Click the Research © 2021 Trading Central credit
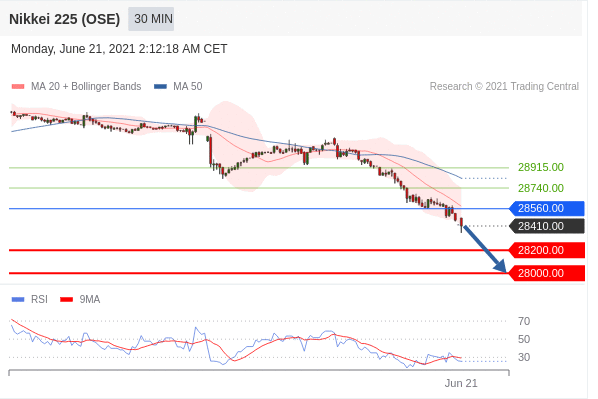 504,87
